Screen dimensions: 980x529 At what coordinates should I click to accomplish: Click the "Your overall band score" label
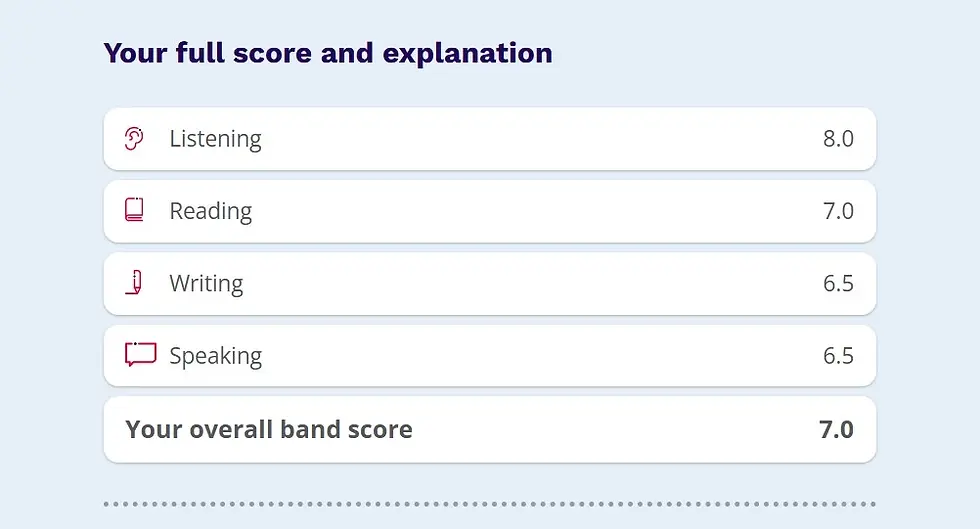click(x=269, y=430)
